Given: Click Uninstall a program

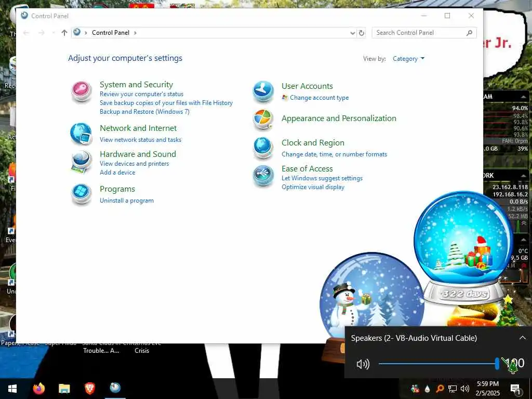Looking at the screenshot, I should pyautogui.click(x=127, y=201).
